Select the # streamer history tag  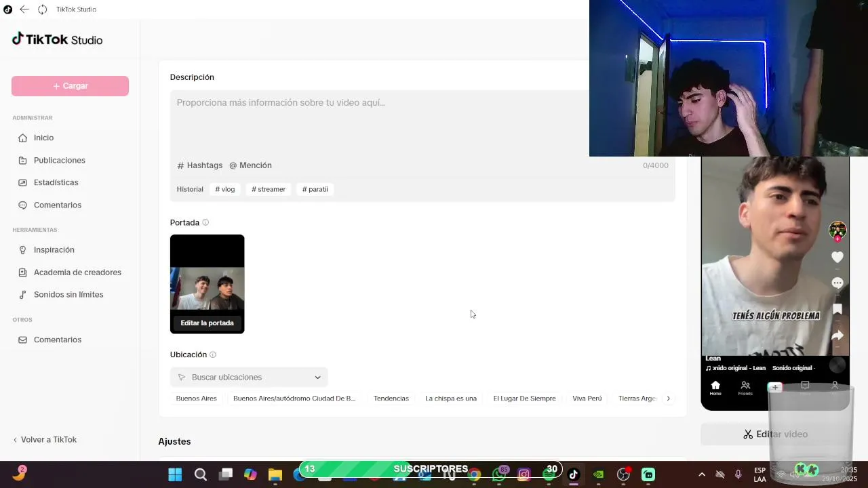(x=269, y=189)
